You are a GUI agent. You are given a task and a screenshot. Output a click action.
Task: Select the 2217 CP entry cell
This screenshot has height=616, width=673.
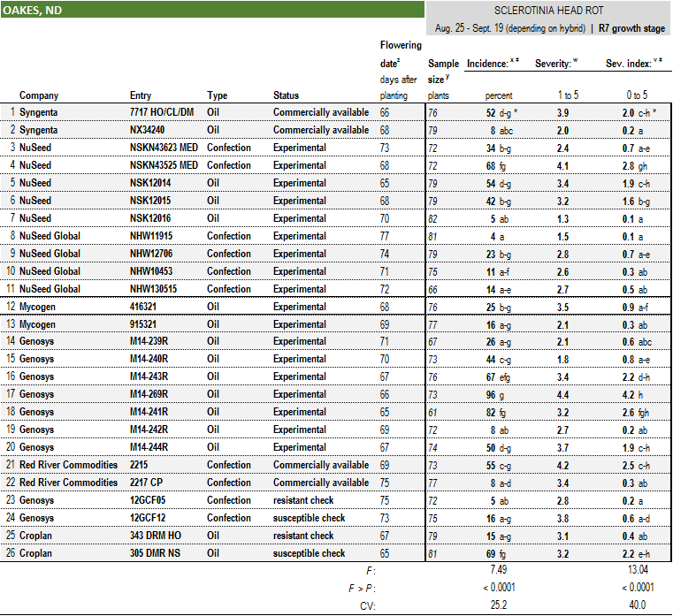147,483
